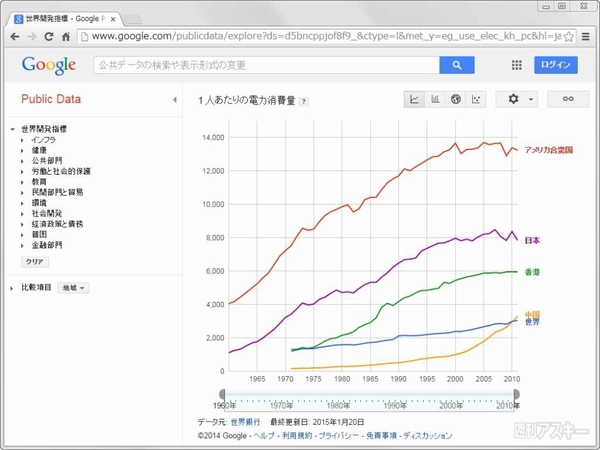Click the help question mark beside chart title
Screen dimensions: 600x450
coord(304,101)
